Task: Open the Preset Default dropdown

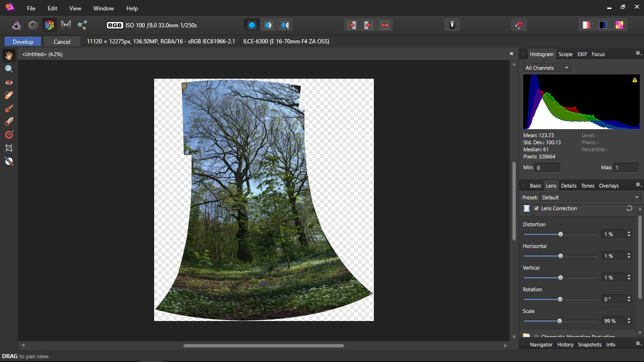Action: (590, 197)
